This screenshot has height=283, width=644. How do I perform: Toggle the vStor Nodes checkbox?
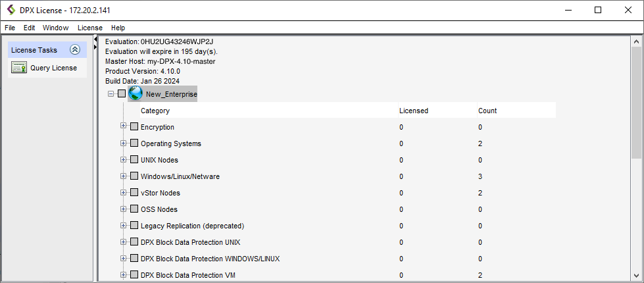click(x=134, y=193)
